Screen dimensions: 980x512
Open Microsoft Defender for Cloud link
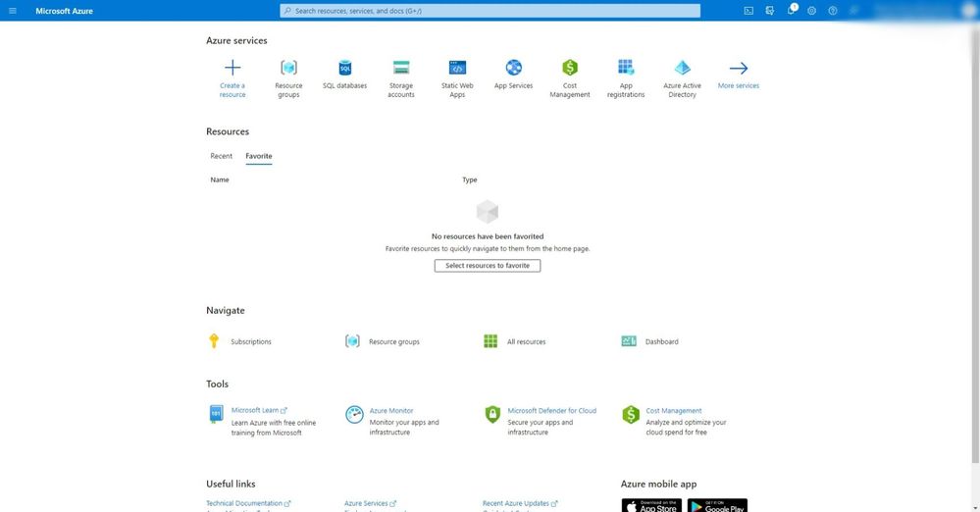point(552,411)
